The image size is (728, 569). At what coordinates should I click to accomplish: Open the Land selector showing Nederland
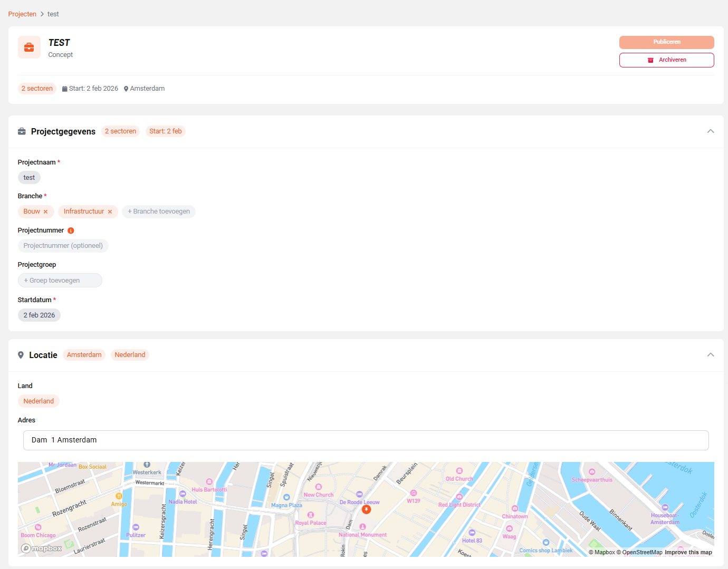coord(39,401)
